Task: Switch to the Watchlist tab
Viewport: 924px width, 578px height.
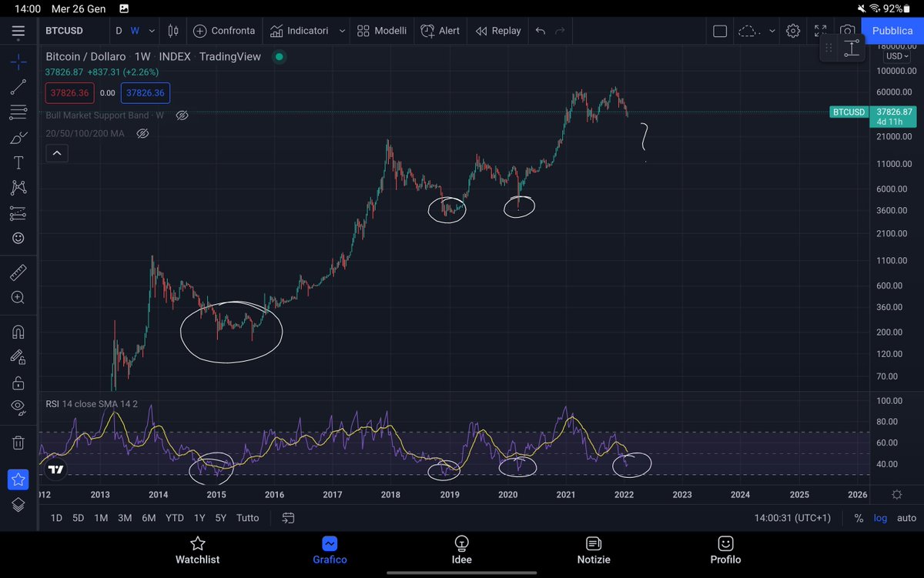Action: click(198, 550)
